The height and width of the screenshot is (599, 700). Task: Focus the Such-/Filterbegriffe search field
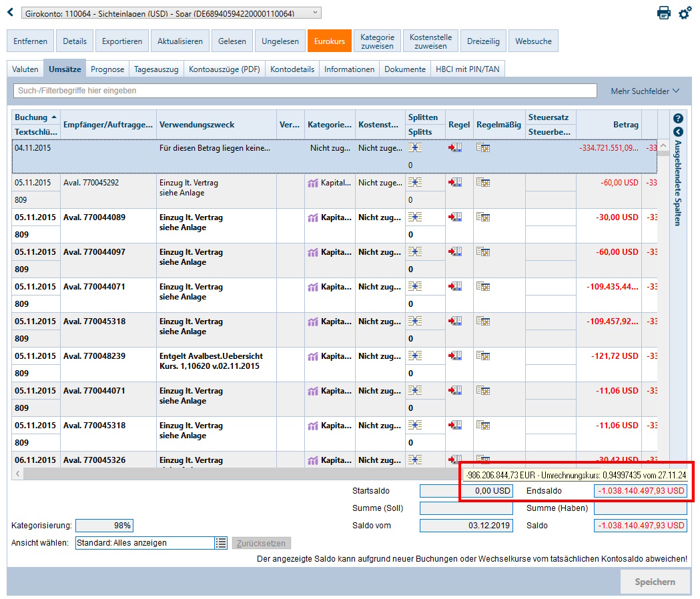pos(306,91)
